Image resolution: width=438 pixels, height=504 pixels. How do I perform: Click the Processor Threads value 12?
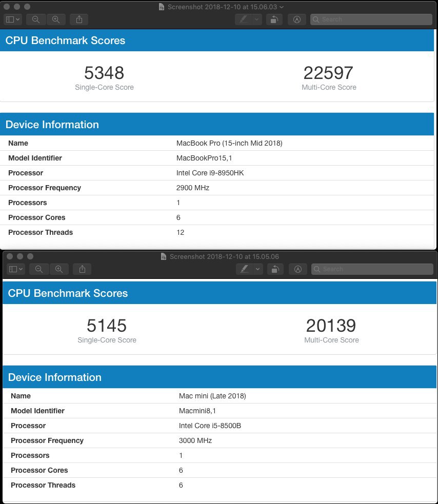click(x=180, y=232)
